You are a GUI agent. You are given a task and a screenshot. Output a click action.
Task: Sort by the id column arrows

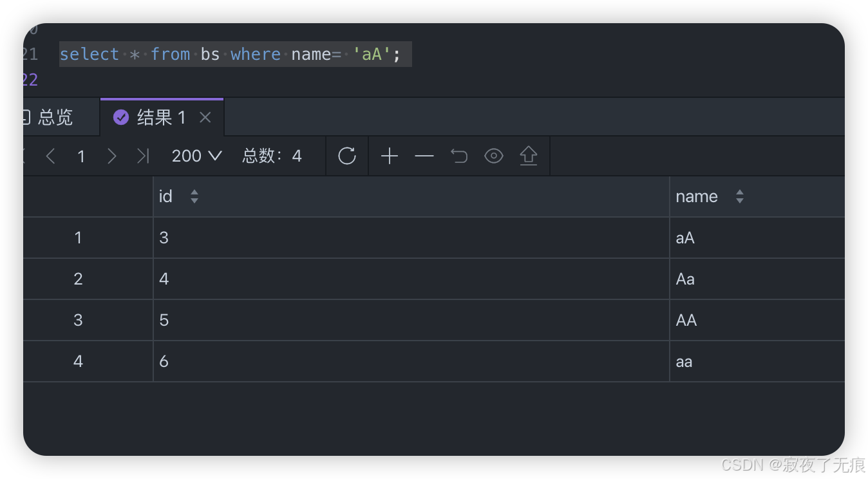pyautogui.click(x=194, y=197)
